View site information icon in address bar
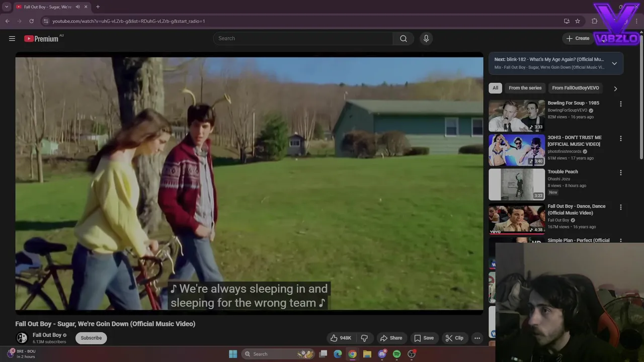Viewport: 644px width, 362px height. tap(45, 21)
